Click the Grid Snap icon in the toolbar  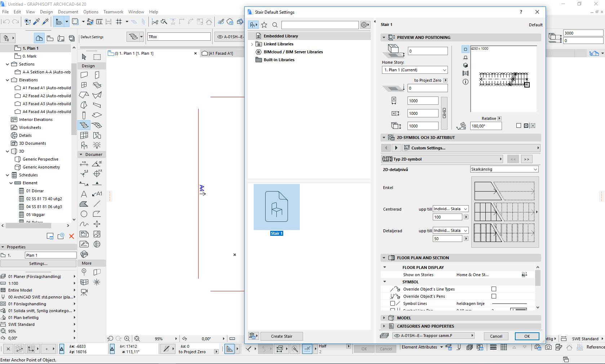[119, 22]
